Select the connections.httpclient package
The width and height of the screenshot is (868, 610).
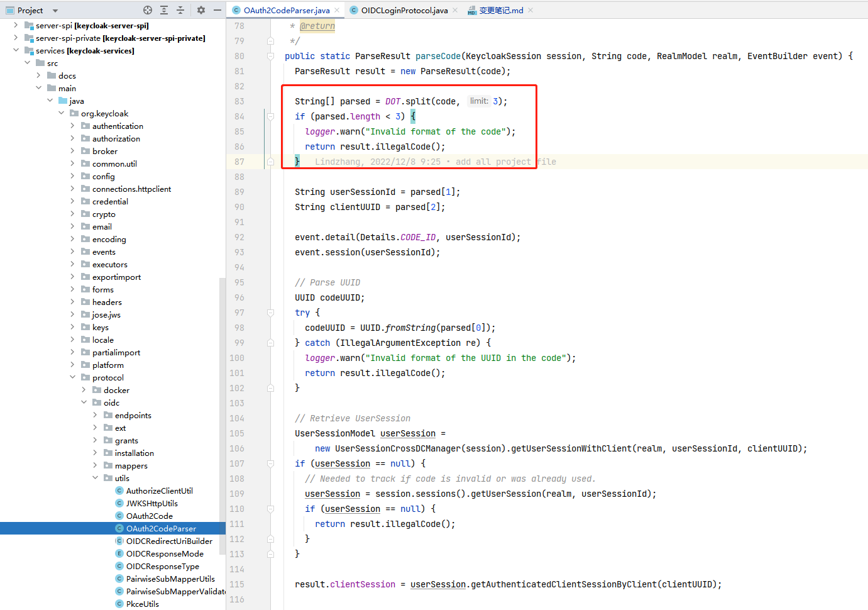(131, 189)
